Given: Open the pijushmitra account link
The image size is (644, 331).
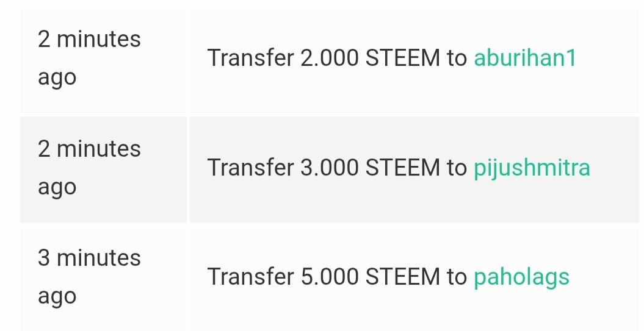Looking at the screenshot, I should click(x=532, y=169).
